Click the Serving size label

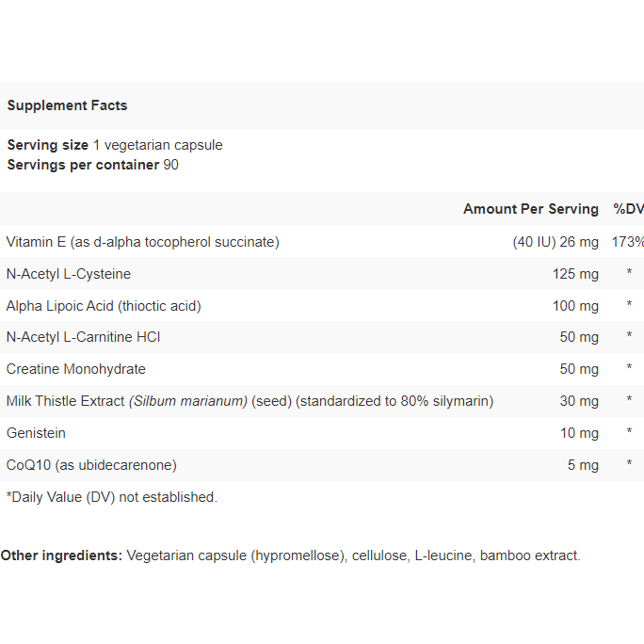point(48,145)
